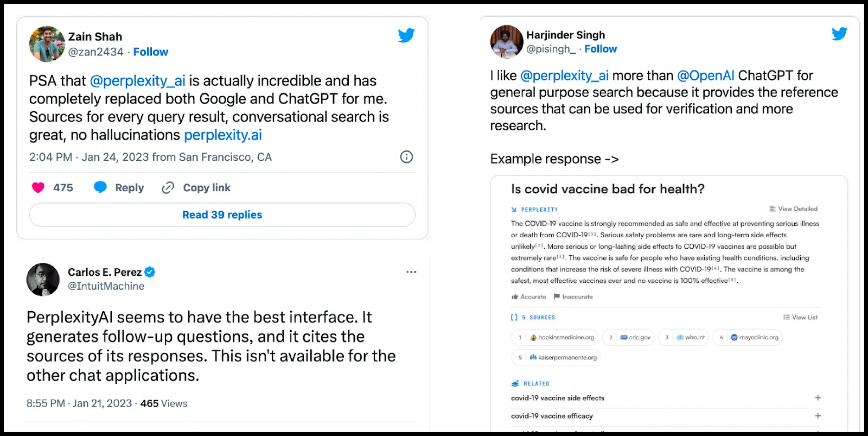The image size is (868, 436).
Task: Switch to View Detailed mode
Action: tap(793, 209)
